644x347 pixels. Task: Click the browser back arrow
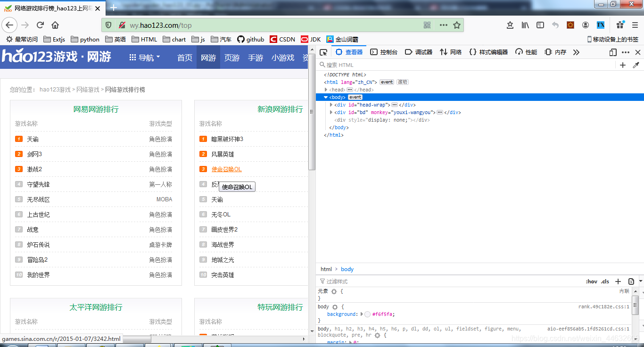[x=9, y=25]
